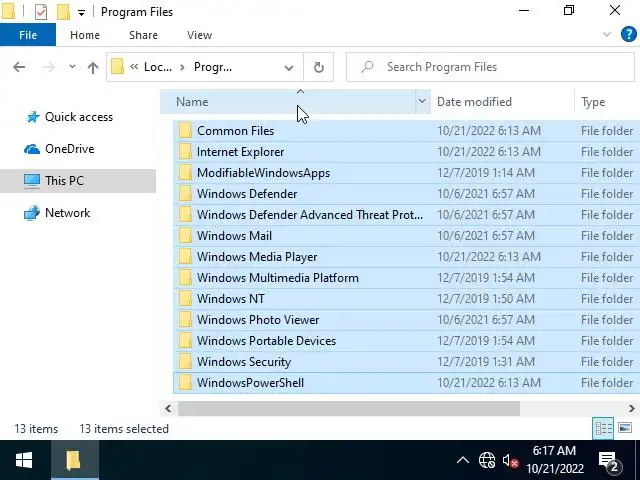This screenshot has height=480, width=640.
Task: Go up one folder level
Action: tap(93, 67)
